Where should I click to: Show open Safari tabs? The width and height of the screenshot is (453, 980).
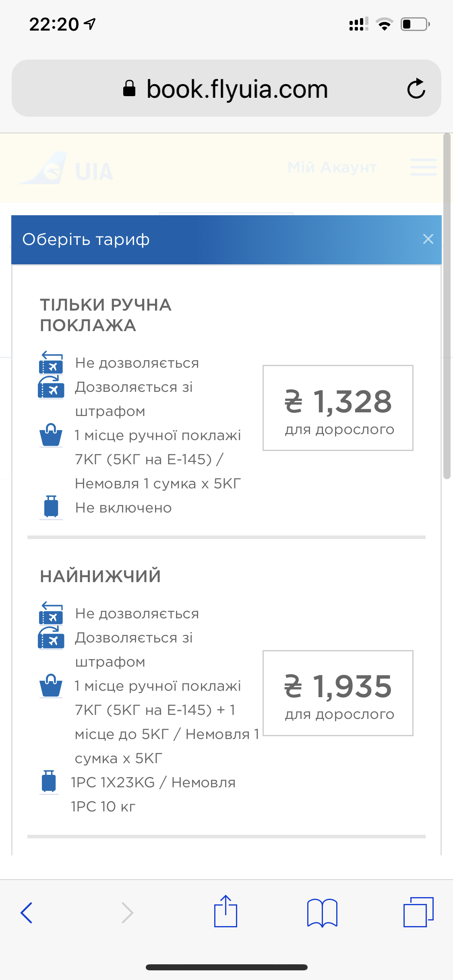[418, 912]
